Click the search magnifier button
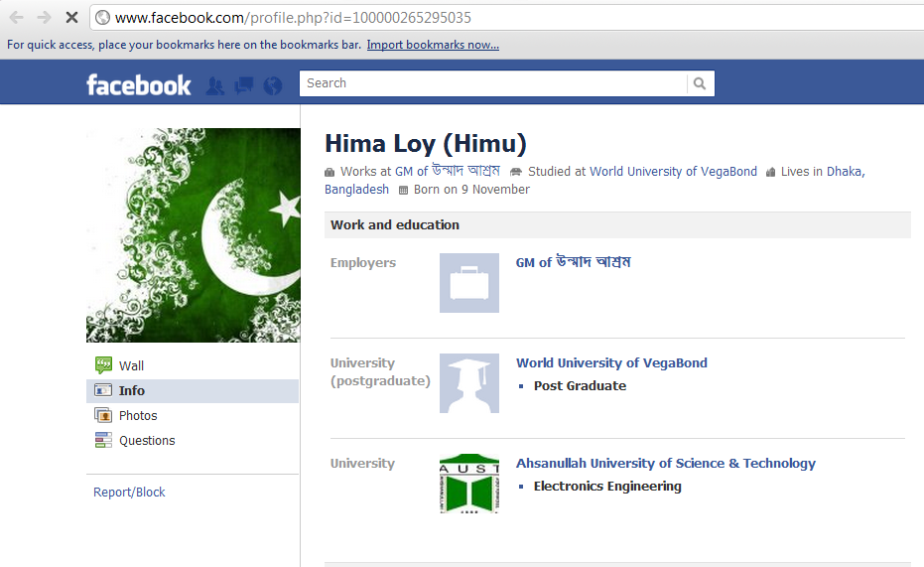Viewport: 924px width, 567px height. coord(700,83)
